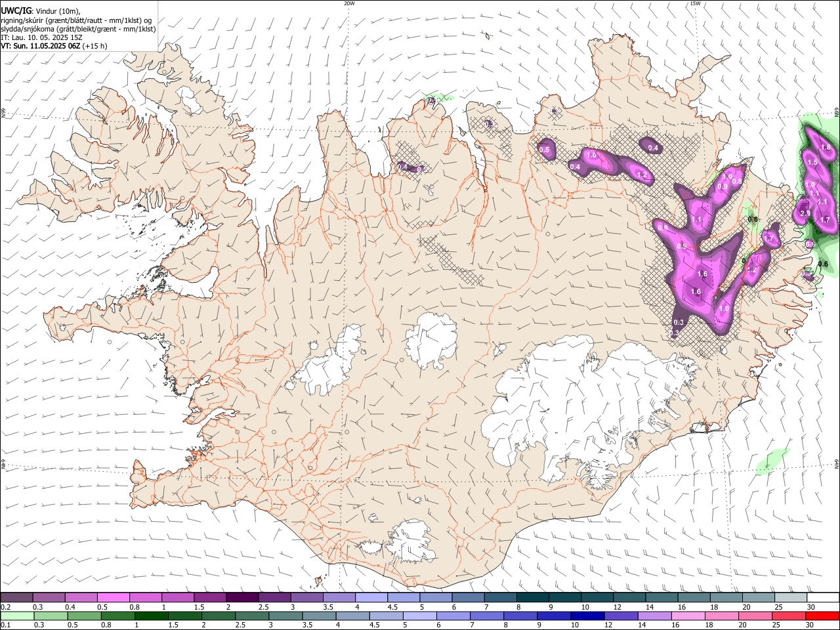Screen dimensions: 840x630
Task: Click the 'rigning/skúrir' legend description line
Action: pyautogui.click(x=76, y=20)
